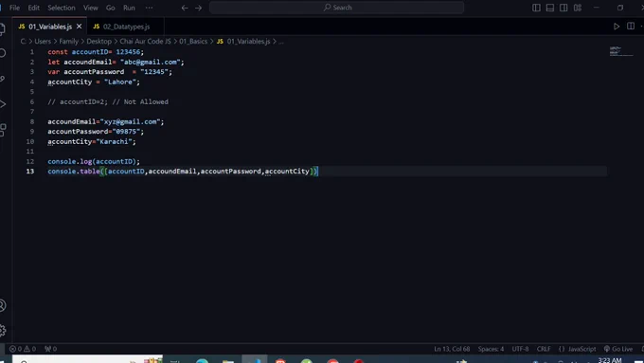Click the breadcrumb ellipsis symbol item
Image resolution: width=644 pixels, height=363 pixels.
(x=281, y=41)
